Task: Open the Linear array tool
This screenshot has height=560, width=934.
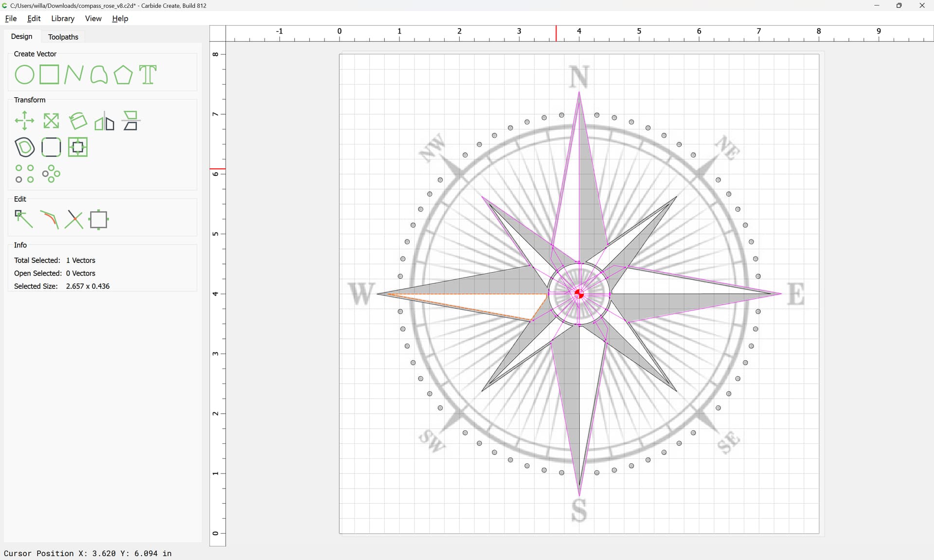Action: (24, 174)
